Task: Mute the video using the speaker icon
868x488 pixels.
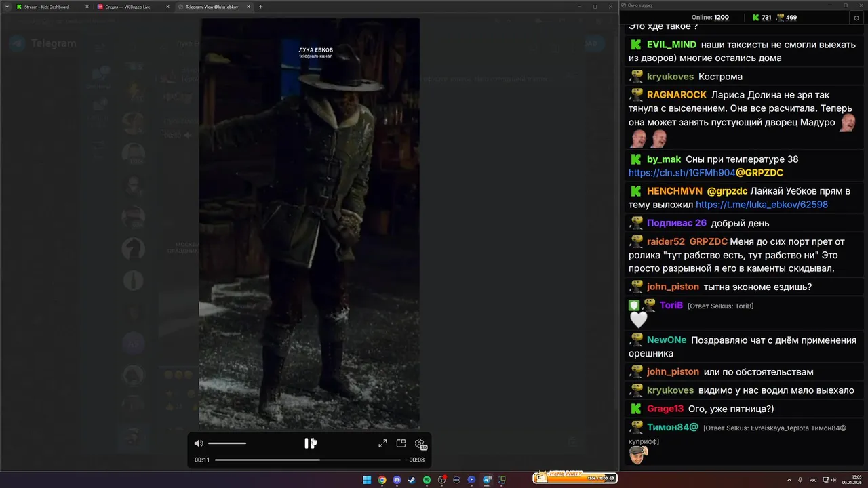Action: 199,443
